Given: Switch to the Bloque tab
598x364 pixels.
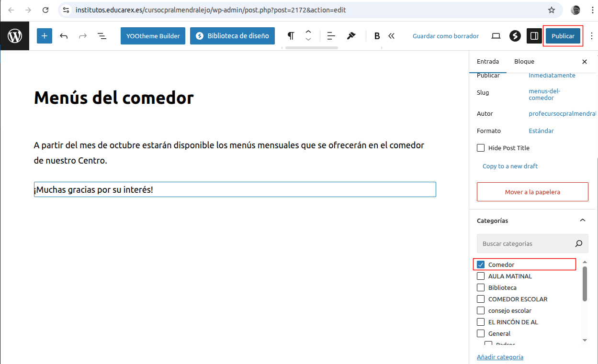Looking at the screenshot, I should click(524, 62).
